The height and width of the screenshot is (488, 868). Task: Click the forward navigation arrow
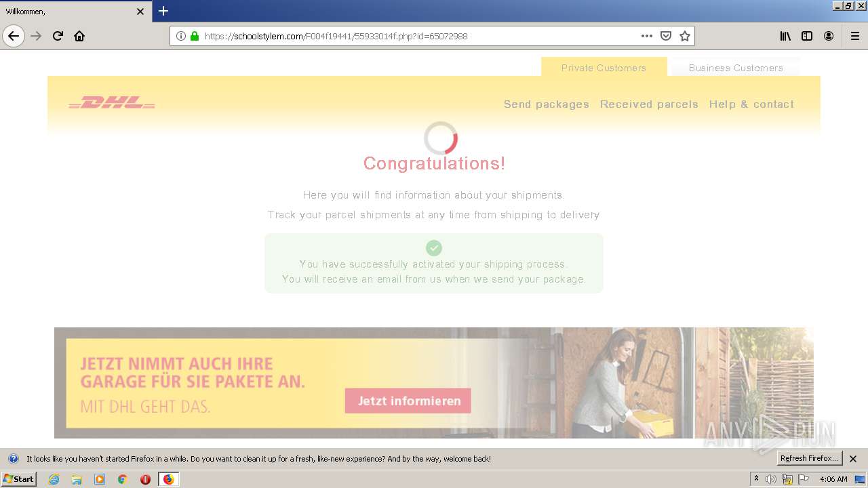(37, 36)
